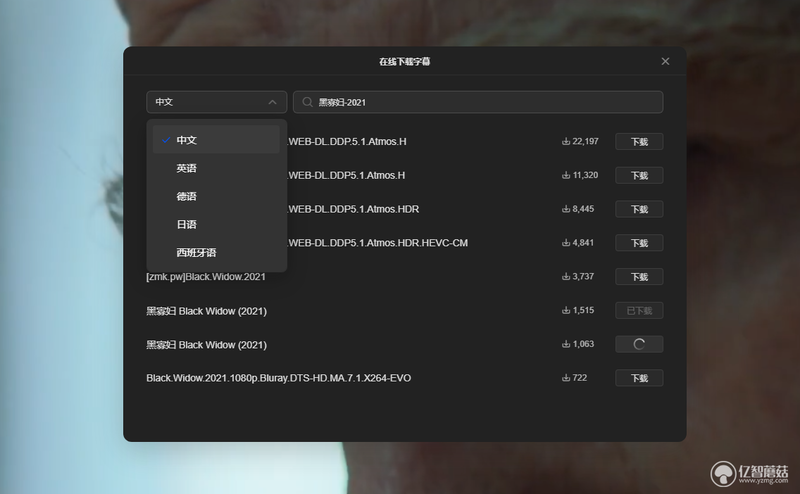Image resolution: width=800 pixels, height=494 pixels.
Task: Select the Black.Widow.2021.1080p.Bluray subtitle title
Action: (279, 378)
